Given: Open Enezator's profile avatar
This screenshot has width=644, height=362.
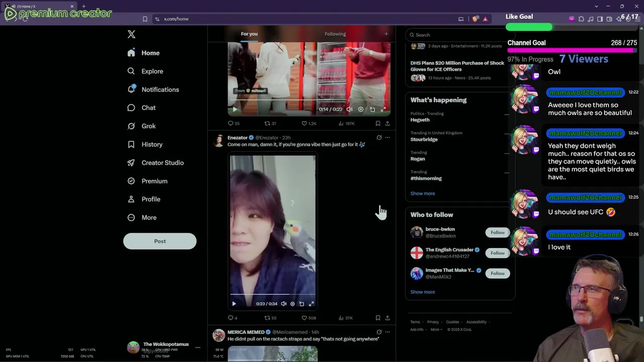Looking at the screenshot, I should (219, 141).
